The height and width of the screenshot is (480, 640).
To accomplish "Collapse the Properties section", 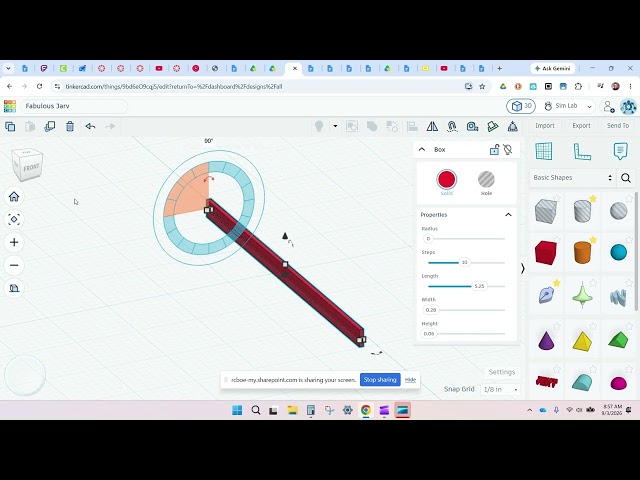I will [508, 215].
